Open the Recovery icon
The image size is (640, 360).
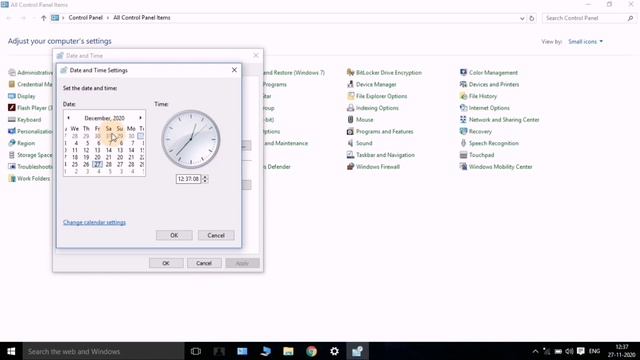(463, 131)
